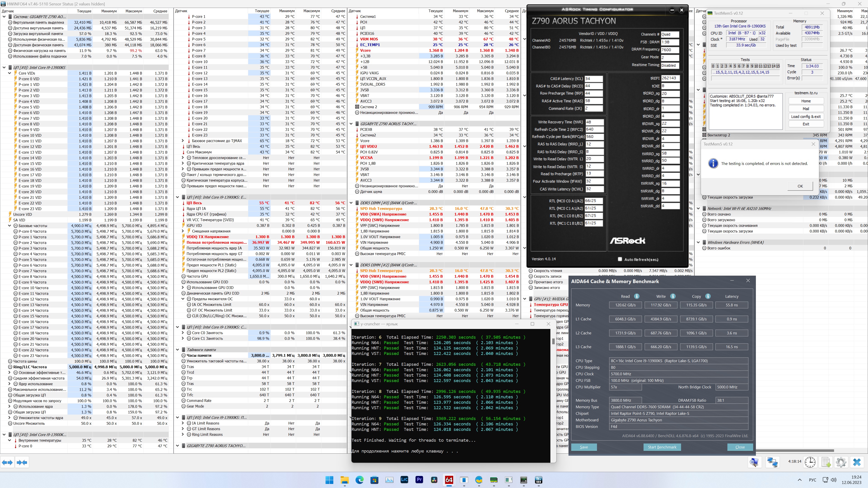Toggle the Auto Refresh(sec) checkbox

click(x=620, y=259)
